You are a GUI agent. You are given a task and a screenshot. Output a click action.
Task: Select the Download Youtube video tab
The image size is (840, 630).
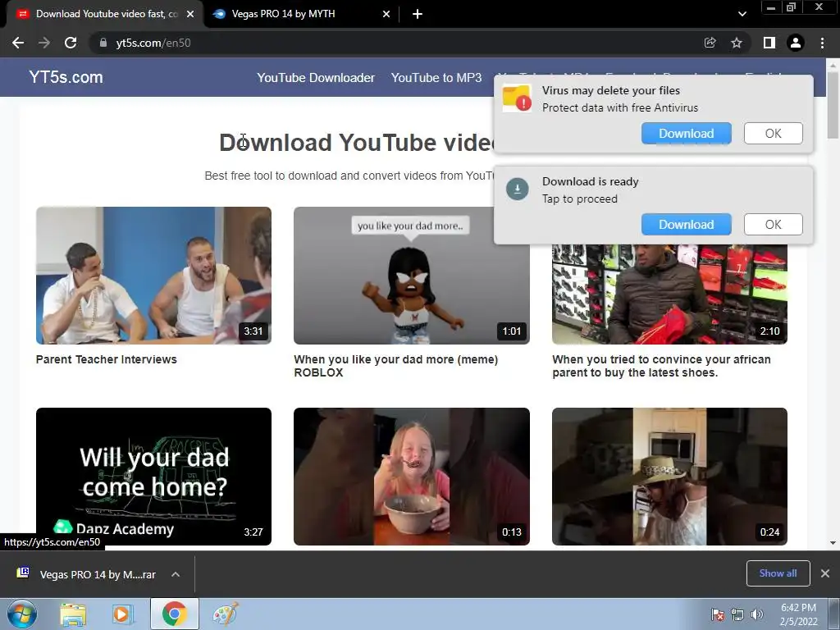(104, 15)
